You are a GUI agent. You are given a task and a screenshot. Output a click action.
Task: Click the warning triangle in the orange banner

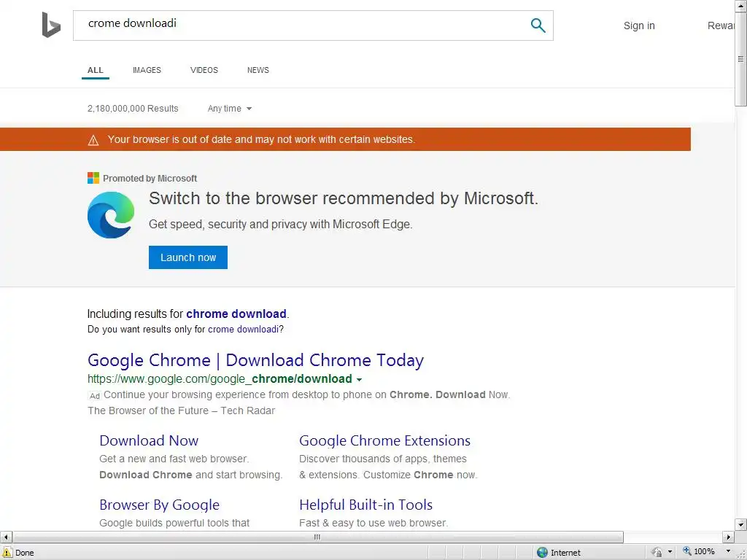(x=93, y=140)
